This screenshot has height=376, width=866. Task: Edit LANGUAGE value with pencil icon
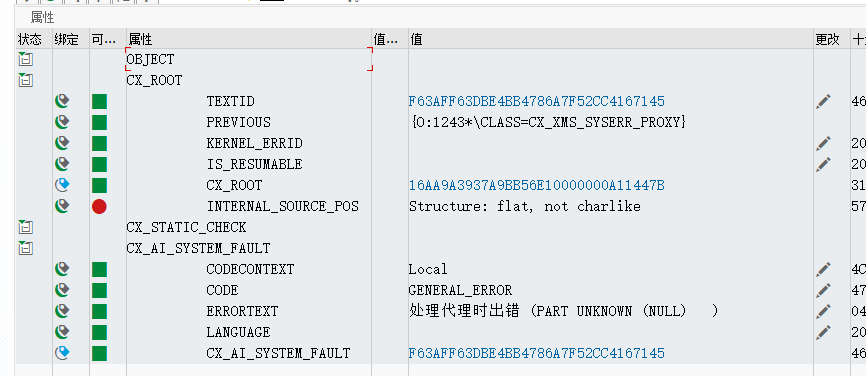click(x=823, y=332)
